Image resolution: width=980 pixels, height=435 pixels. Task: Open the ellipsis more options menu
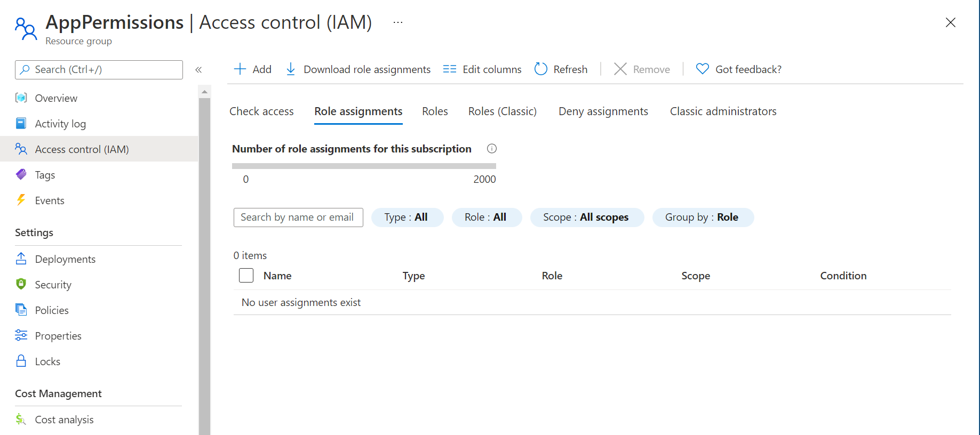[398, 22]
